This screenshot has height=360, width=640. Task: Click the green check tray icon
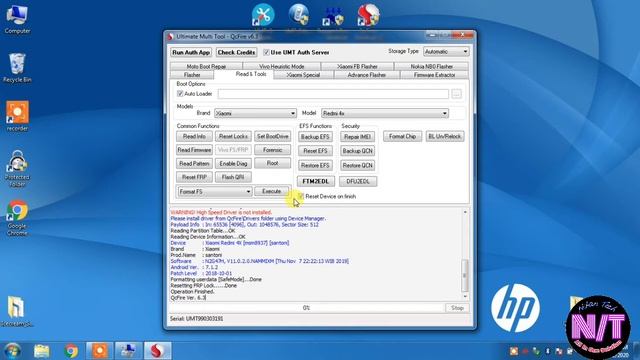point(536,351)
